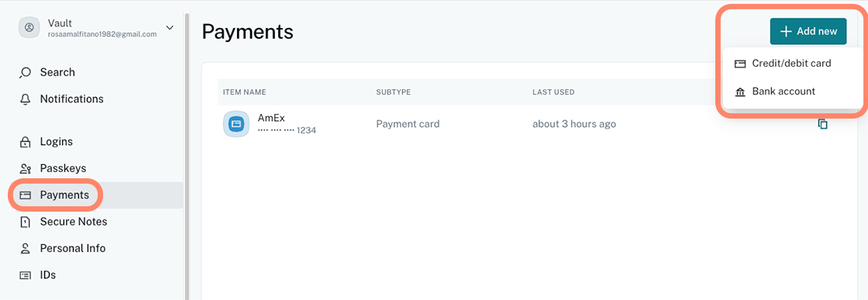
Task: Click the Secure Notes document icon
Action: click(25, 222)
